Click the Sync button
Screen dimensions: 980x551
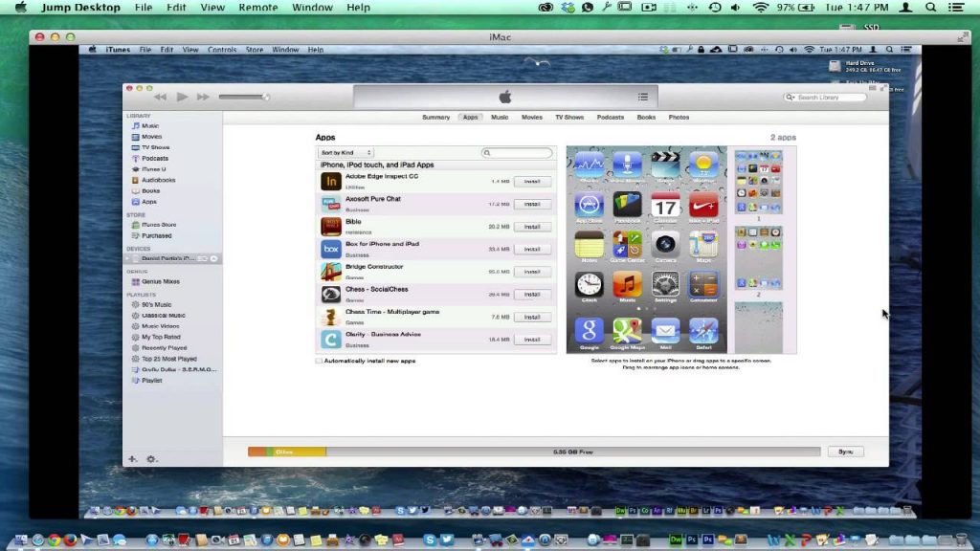[845, 451]
